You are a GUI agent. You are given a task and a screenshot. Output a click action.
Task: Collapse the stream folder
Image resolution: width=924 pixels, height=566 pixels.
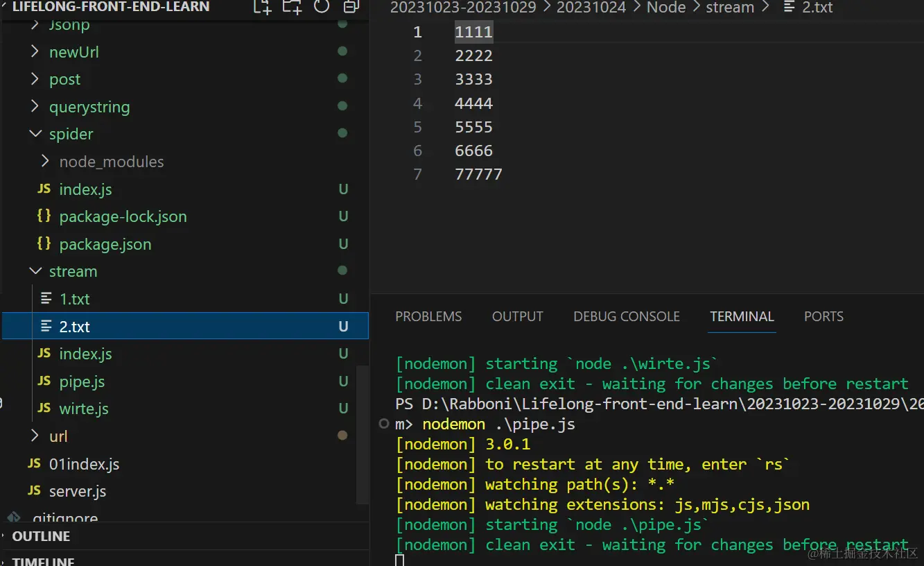pyautogui.click(x=35, y=271)
